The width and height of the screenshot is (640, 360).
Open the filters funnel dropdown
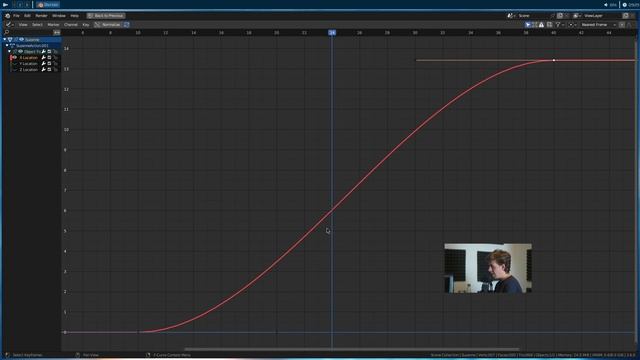click(x=559, y=24)
